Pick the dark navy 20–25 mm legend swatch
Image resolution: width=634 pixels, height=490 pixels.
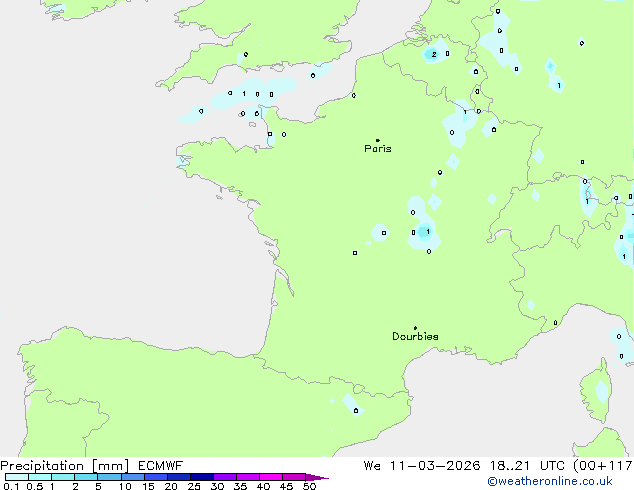pyautogui.click(x=179, y=477)
